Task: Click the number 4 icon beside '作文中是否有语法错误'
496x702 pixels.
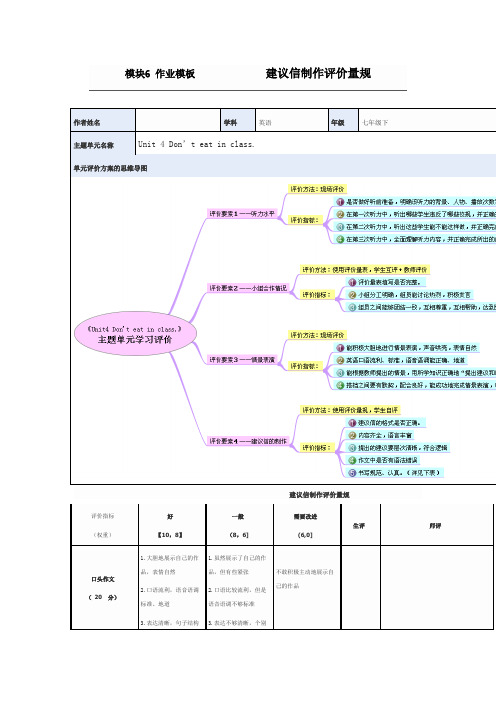Action: (x=352, y=460)
